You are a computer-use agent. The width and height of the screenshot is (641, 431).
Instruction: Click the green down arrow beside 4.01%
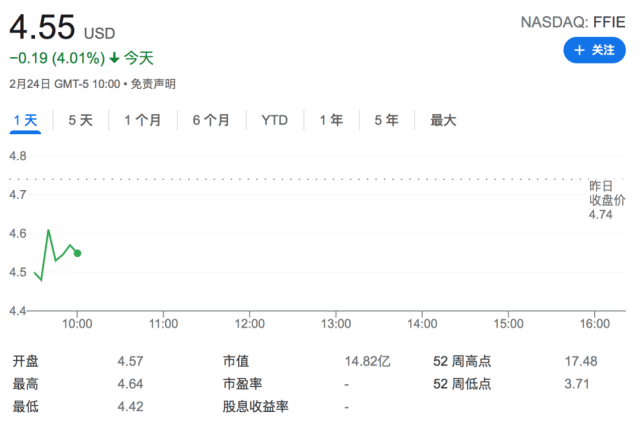click(x=115, y=59)
